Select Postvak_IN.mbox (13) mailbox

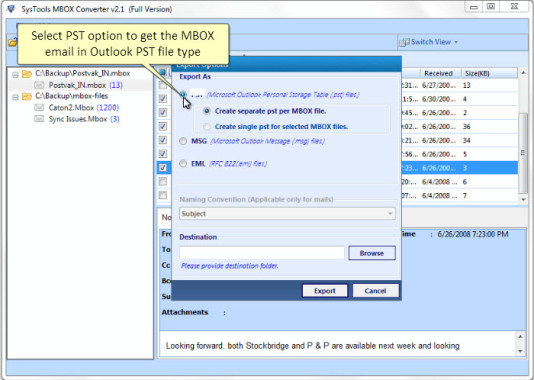point(85,85)
